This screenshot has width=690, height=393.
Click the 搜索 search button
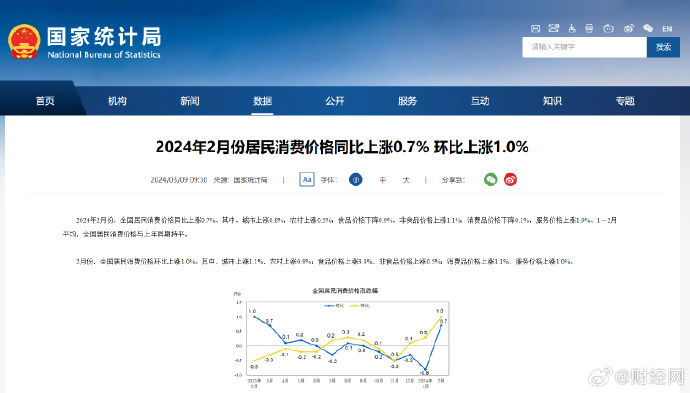[x=663, y=47]
